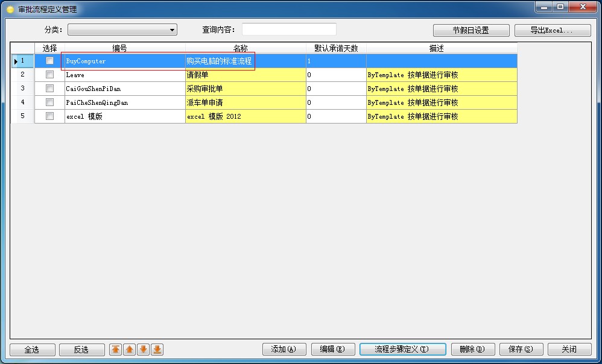Select the PaiCheShenQingDan cell
Viewport: 602px width, 364px height.
[x=125, y=102]
